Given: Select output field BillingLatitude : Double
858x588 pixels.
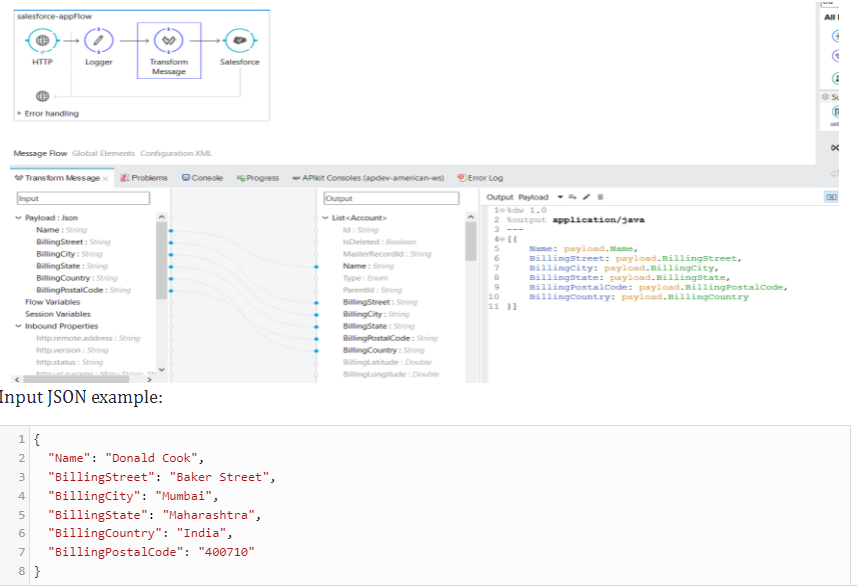Looking at the screenshot, I should tap(387, 362).
